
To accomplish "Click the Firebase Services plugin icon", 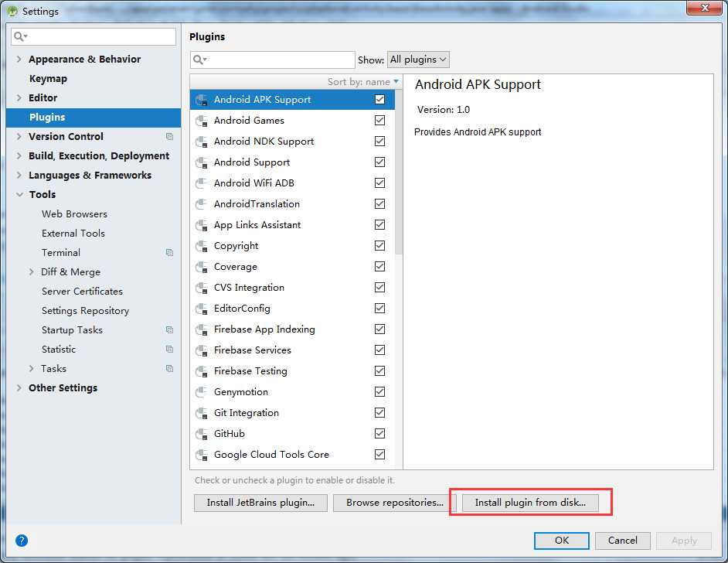I will click(x=202, y=350).
